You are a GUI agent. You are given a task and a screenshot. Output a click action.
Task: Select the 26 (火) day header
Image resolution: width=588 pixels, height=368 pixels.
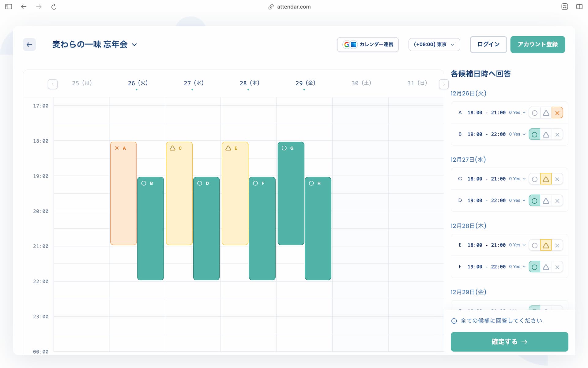click(x=138, y=83)
